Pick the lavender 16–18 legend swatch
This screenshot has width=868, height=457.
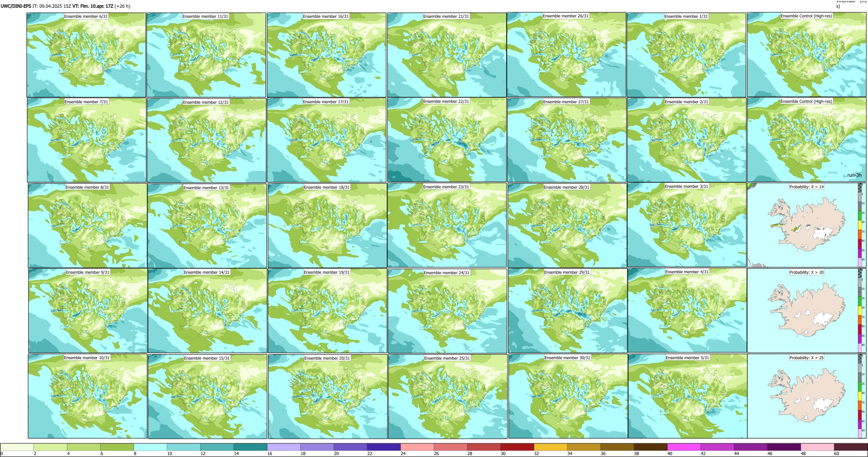pyautogui.click(x=284, y=447)
